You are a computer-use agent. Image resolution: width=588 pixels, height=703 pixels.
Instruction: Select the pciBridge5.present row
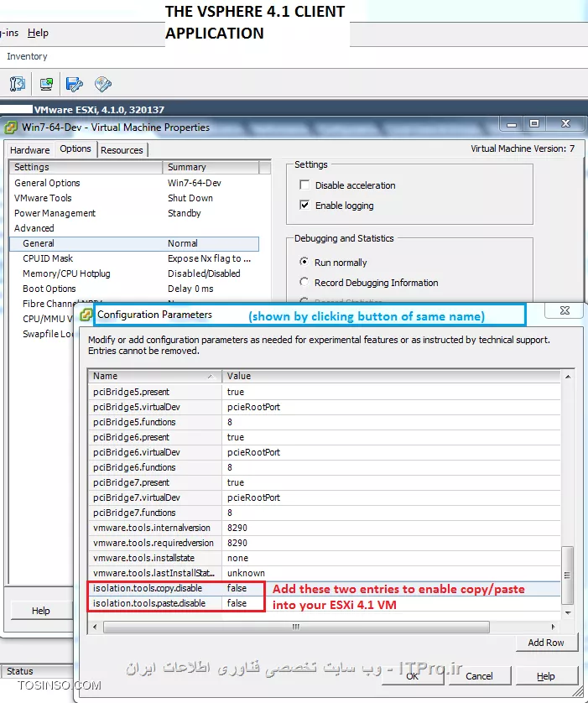point(324,392)
